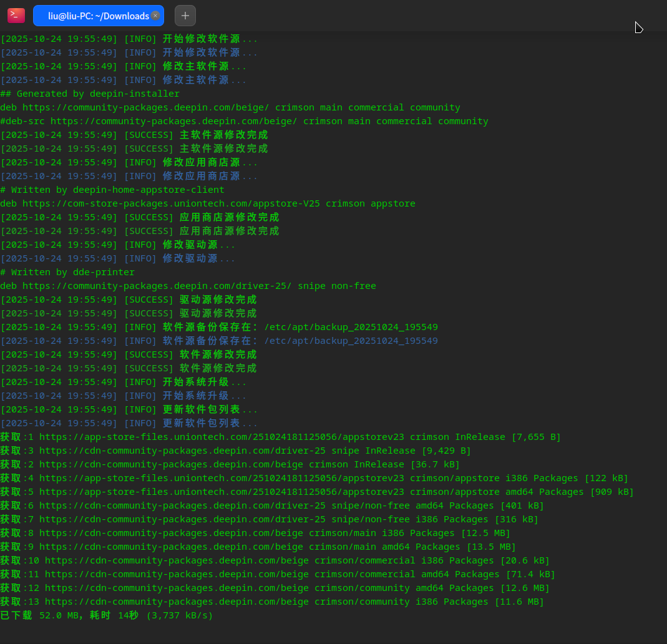Click the '获取:4' appstore i386 Packages line
Viewport: 667px width, 644px height.
[314, 478]
